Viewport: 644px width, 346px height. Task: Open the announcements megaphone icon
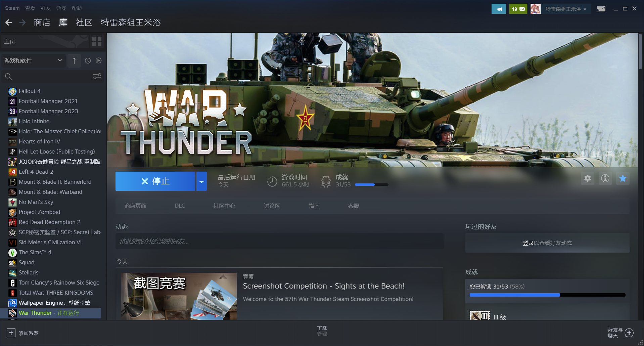click(499, 9)
